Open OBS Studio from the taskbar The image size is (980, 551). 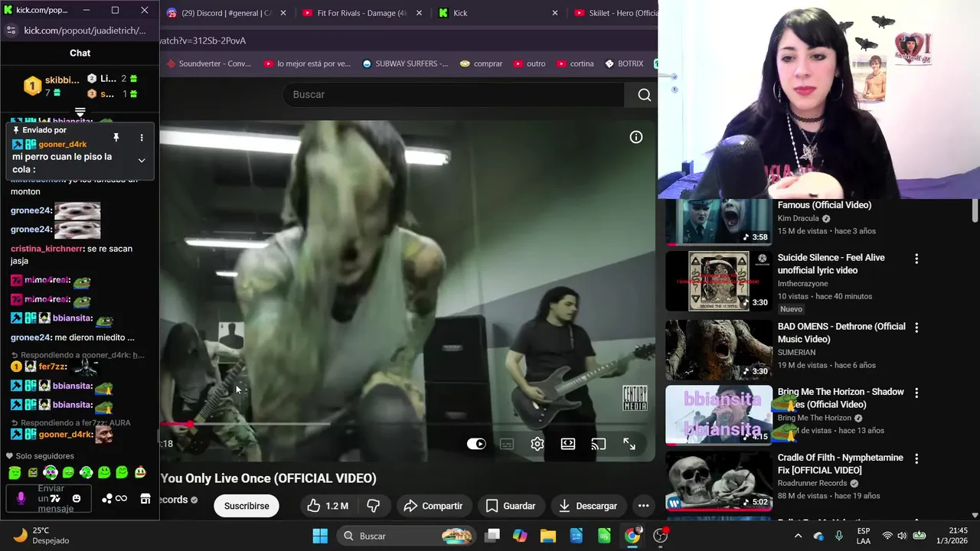click(660, 536)
